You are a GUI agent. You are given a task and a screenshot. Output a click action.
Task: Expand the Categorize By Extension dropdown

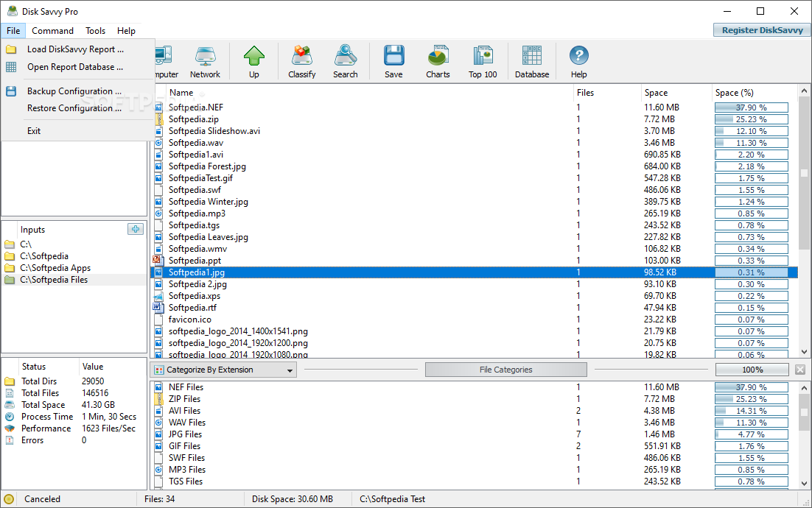coord(290,370)
